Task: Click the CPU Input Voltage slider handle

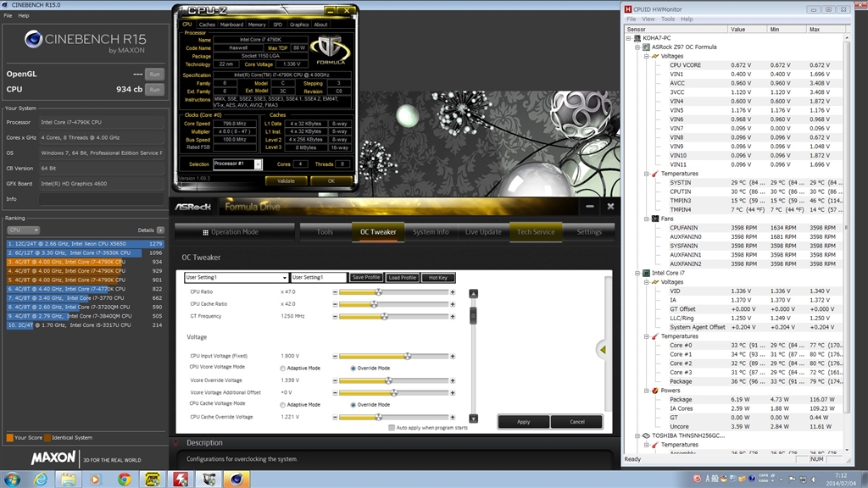Action: (408, 357)
